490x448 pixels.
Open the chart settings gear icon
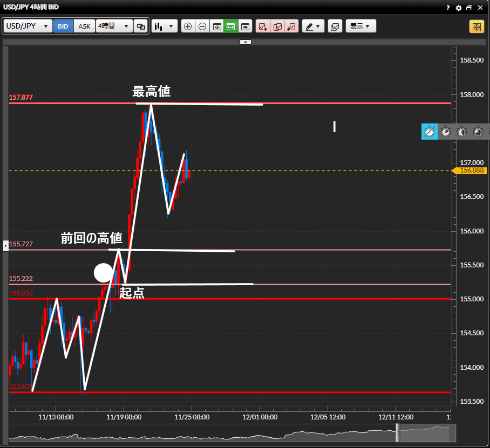pos(459,8)
